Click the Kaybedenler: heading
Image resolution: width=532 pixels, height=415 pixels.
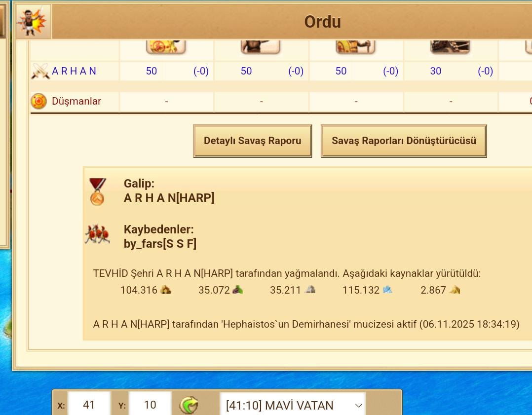click(159, 229)
